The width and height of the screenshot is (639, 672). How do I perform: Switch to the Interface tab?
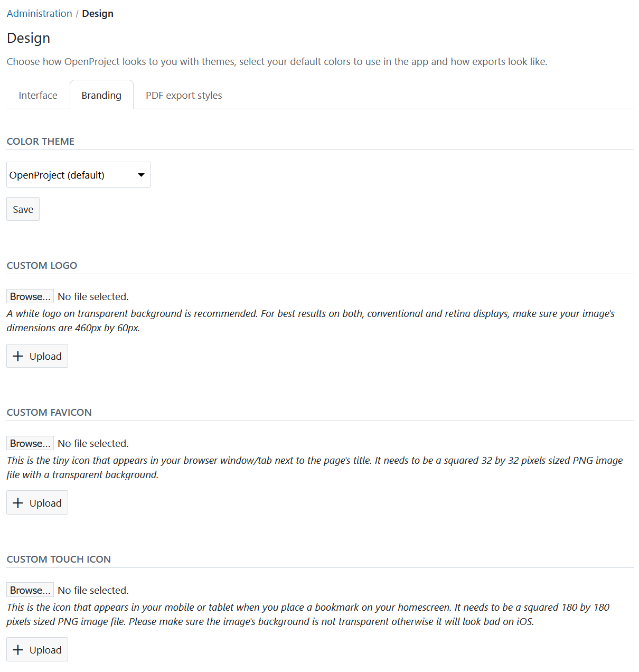point(38,95)
